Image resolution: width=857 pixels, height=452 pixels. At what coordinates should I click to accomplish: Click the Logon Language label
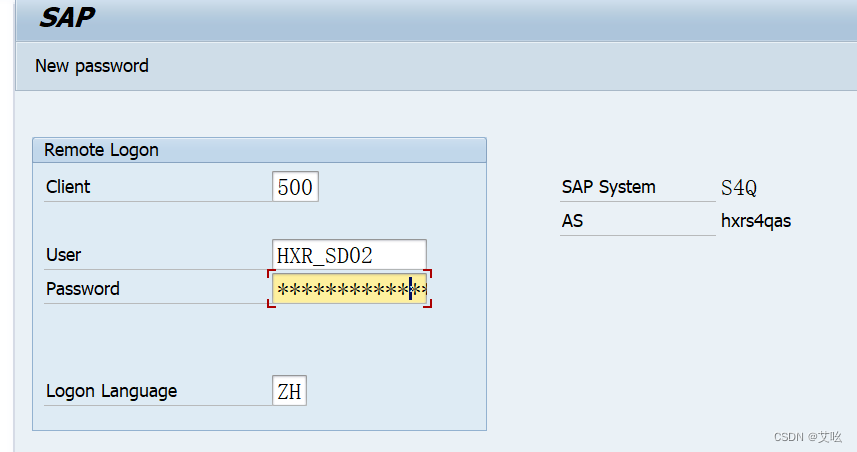click(x=111, y=391)
